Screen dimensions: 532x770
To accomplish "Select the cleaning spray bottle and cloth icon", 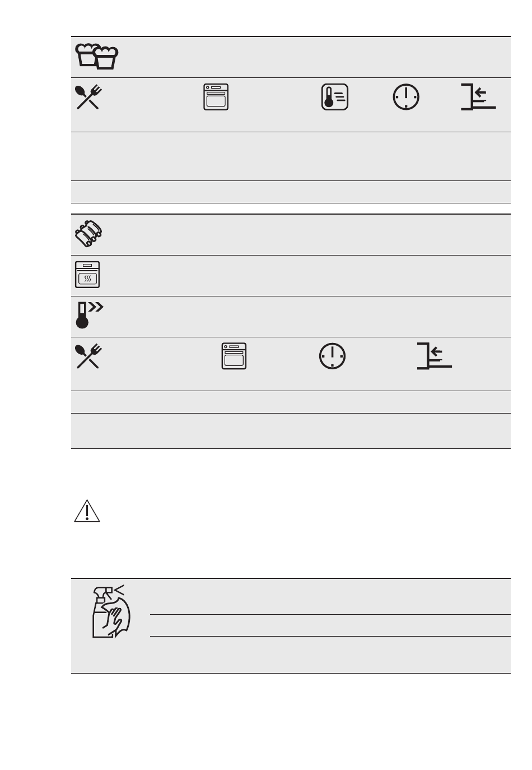I will click(110, 611).
